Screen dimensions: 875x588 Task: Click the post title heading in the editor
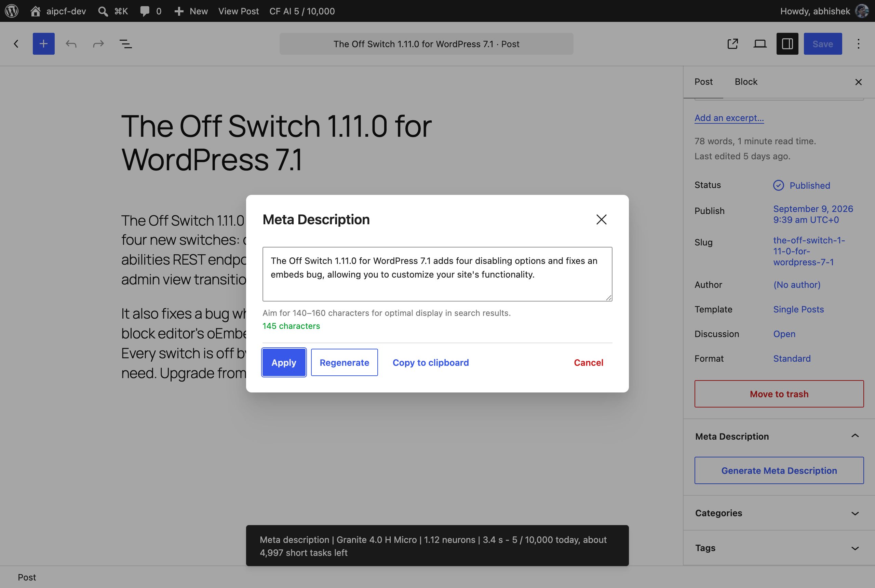point(276,143)
